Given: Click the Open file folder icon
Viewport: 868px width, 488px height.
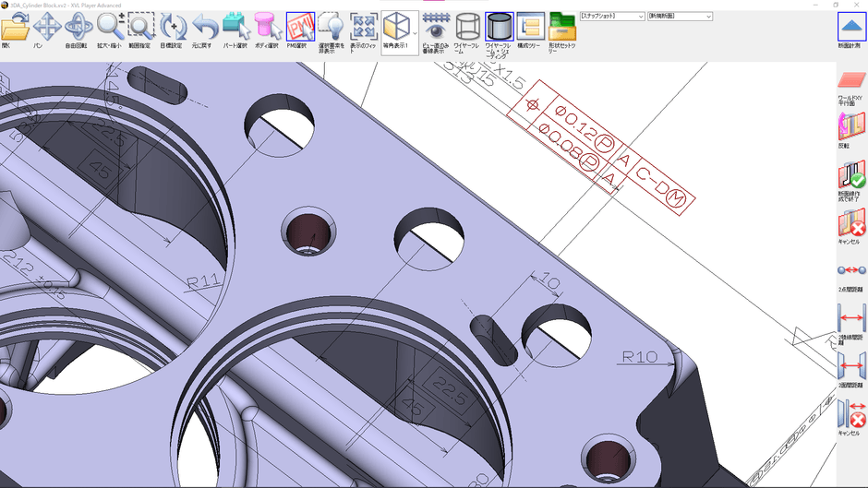Looking at the screenshot, I should click(11, 29).
